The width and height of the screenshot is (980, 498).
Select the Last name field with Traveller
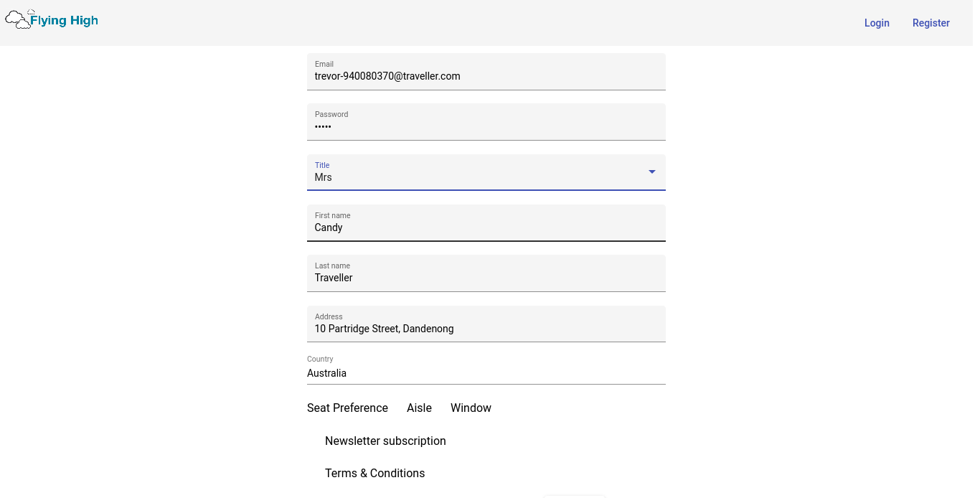coord(486,278)
